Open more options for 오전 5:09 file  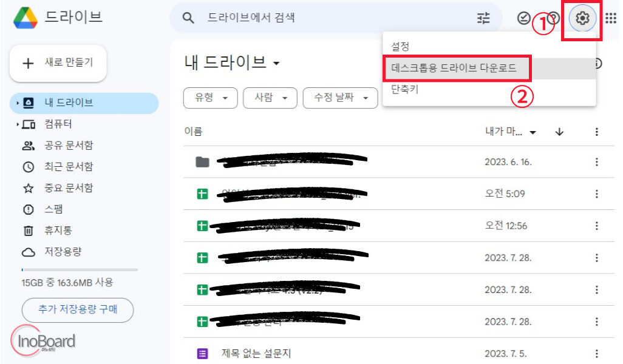(x=596, y=194)
